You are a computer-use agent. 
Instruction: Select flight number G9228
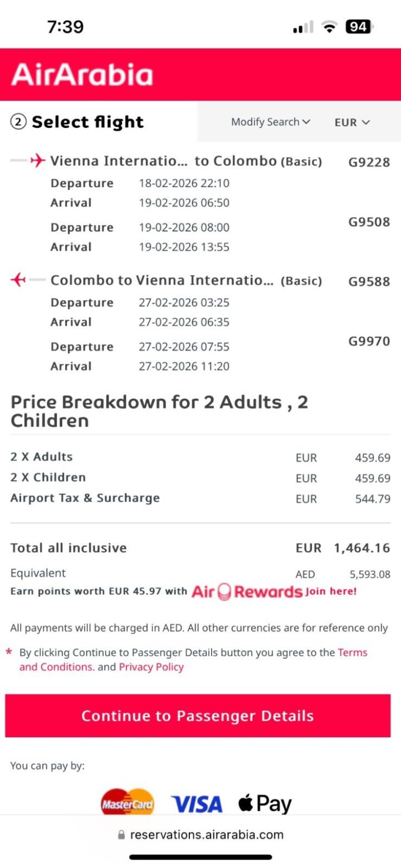click(x=369, y=162)
